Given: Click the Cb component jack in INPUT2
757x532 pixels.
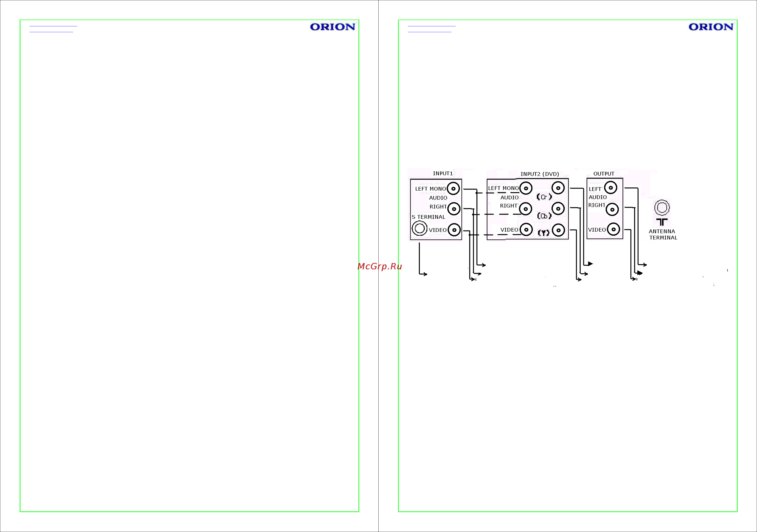Looking at the screenshot, I should tap(558, 208).
